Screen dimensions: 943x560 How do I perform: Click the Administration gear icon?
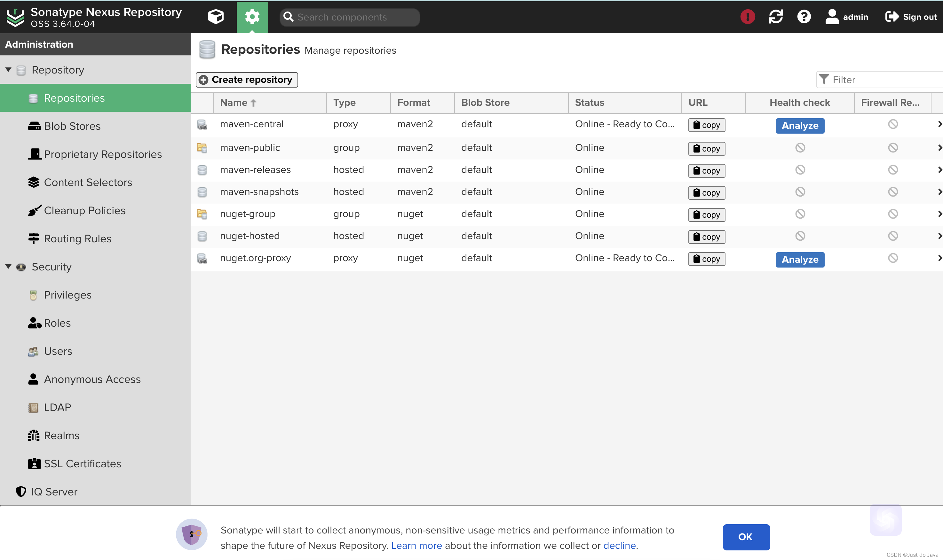point(252,17)
